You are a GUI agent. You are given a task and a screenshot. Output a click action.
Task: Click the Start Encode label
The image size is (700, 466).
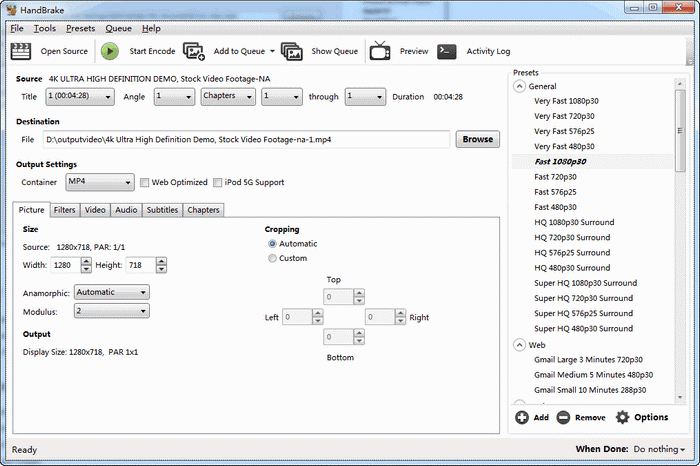coord(152,51)
